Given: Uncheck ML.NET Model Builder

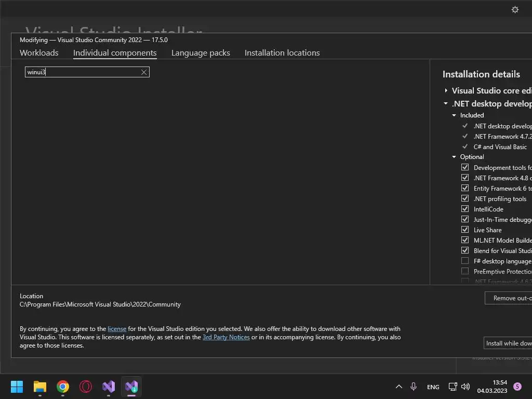Looking at the screenshot, I should pos(465,240).
